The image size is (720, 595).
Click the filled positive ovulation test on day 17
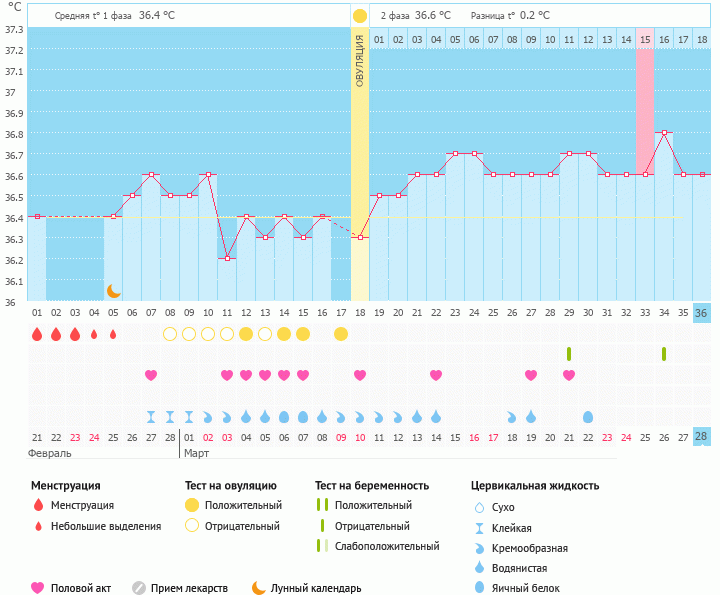pyautogui.click(x=341, y=334)
